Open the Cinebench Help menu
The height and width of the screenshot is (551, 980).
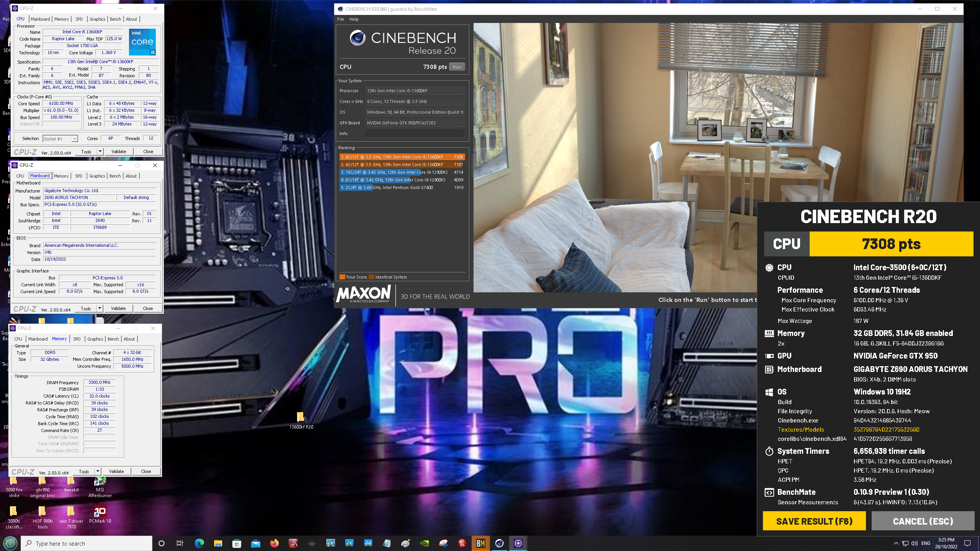point(354,19)
